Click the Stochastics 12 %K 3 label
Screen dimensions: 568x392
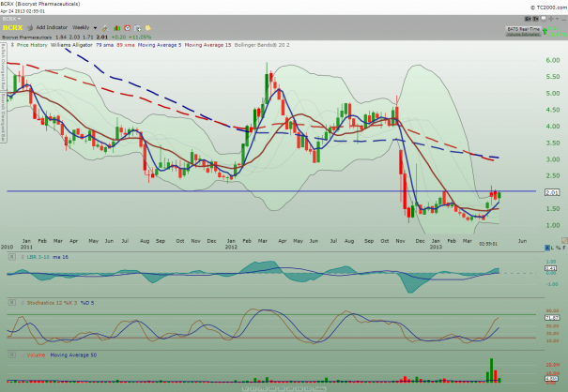[x=53, y=303]
